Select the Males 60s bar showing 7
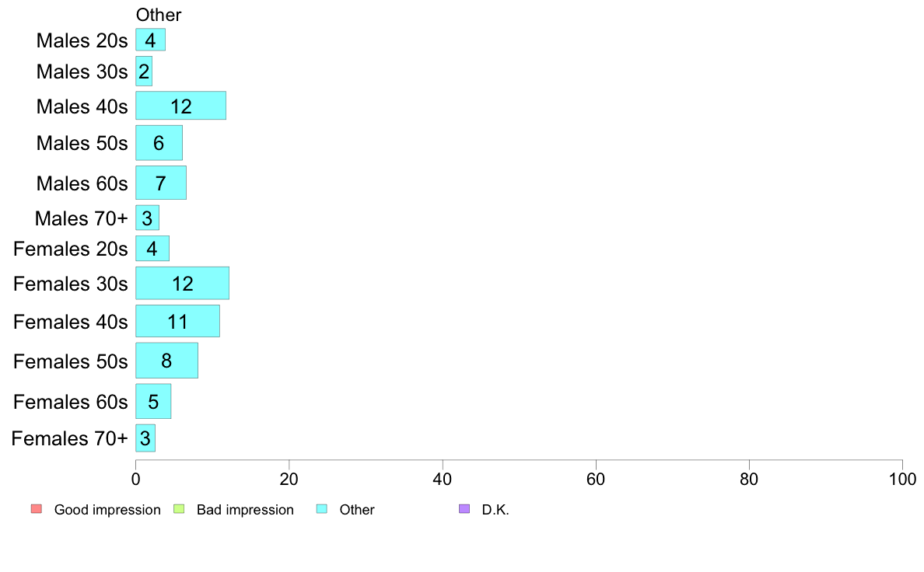 161,183
